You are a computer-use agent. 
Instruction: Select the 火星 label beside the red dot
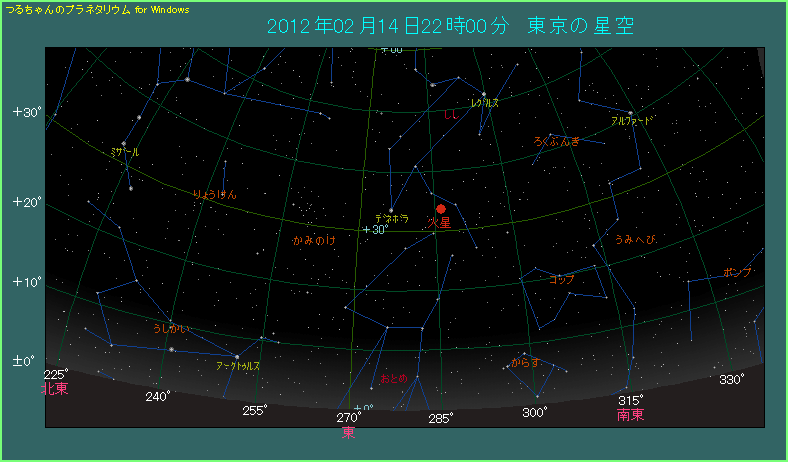pyautogui.click(x=439, y=223)
